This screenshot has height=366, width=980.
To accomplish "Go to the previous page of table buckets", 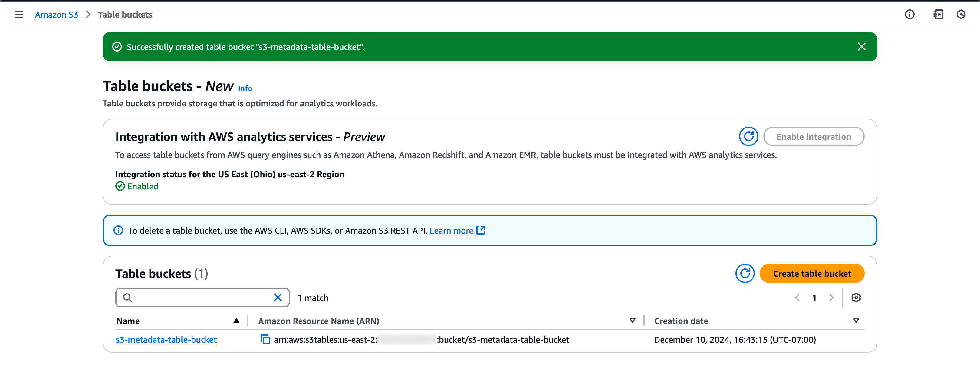I will coord(797,298).
